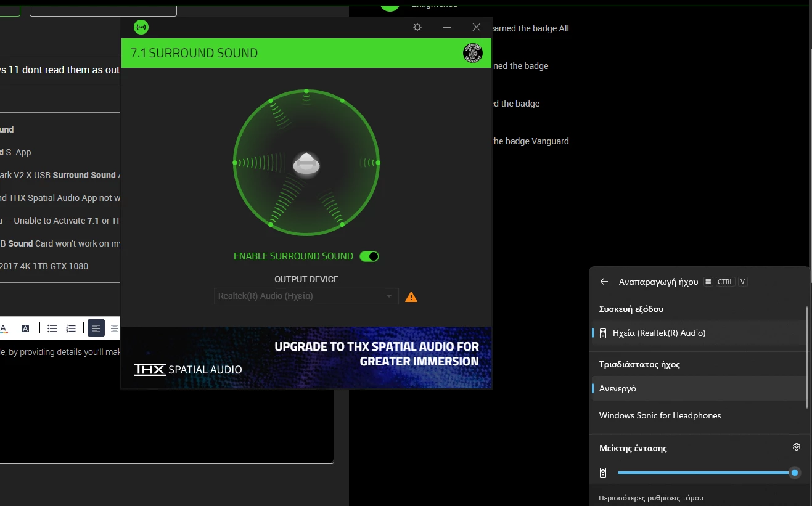Disable the Enable Surround Sound switch
The image size is (812, 506).
pyautogui.click(x=369, y=256)
